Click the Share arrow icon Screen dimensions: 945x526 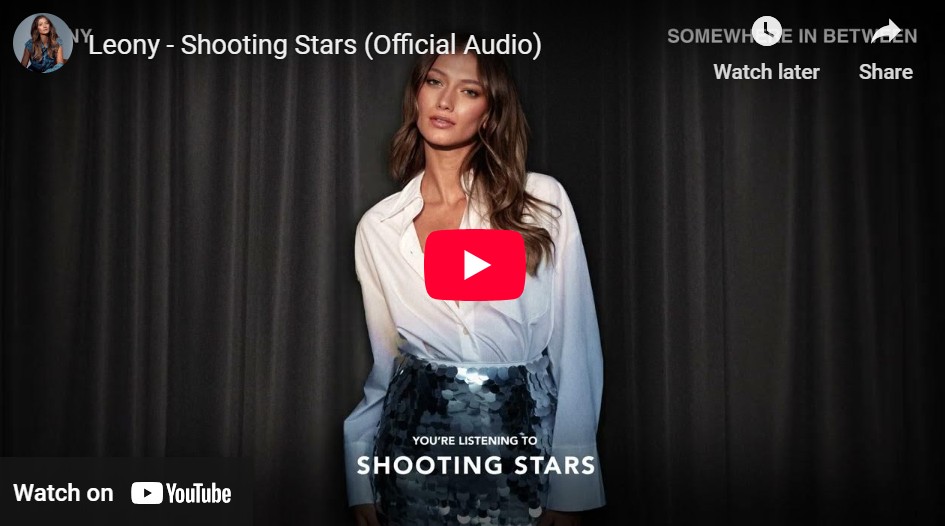coord(886,31)
